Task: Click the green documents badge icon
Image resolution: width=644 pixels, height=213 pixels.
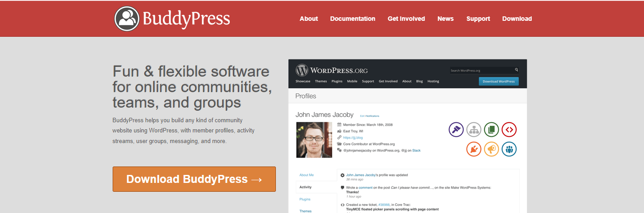Action: pos(491,130)
